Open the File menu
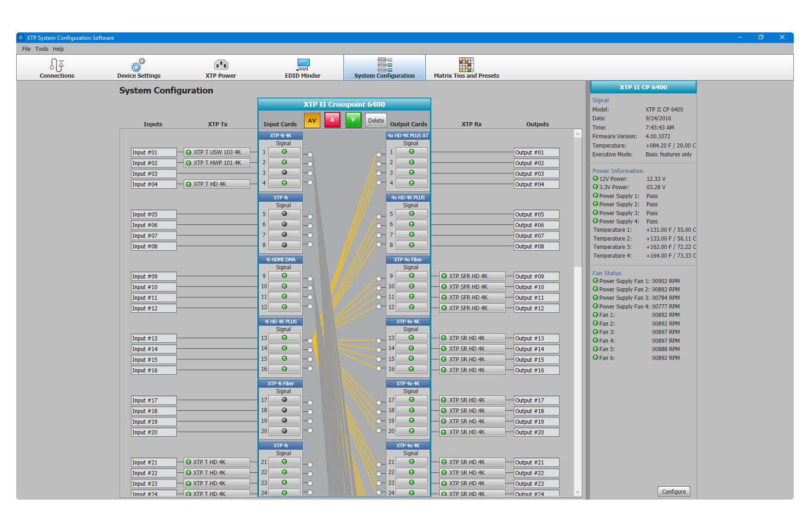Viewport: 810px width, 532px height. [26, 49]
